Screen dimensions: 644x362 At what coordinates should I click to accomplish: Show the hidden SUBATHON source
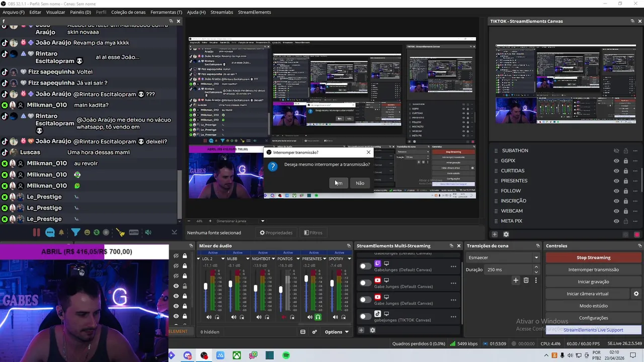[x=616, y=151]
